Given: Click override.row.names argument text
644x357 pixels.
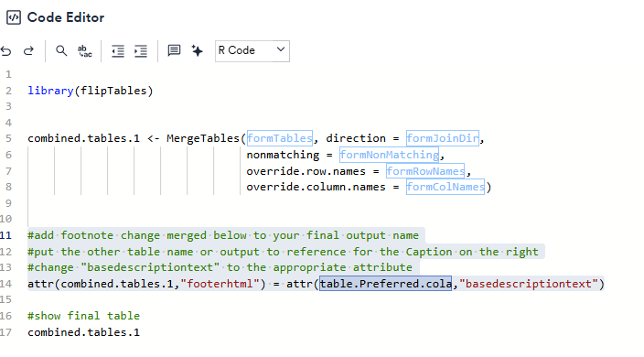Looking at the screenshot, I should click(306, 171).
